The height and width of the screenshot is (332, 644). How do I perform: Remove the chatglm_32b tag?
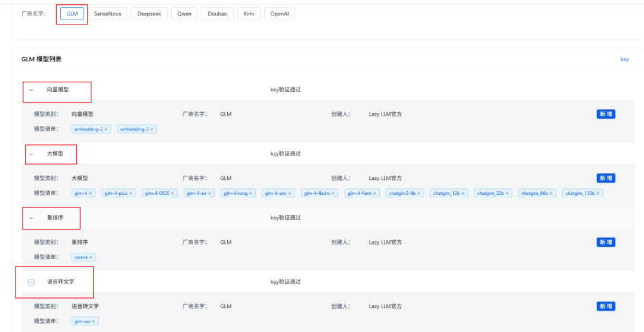(507, 193)
